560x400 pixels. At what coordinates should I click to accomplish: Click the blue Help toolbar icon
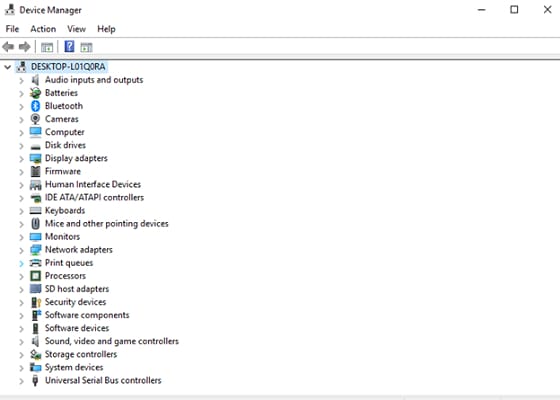69,46
